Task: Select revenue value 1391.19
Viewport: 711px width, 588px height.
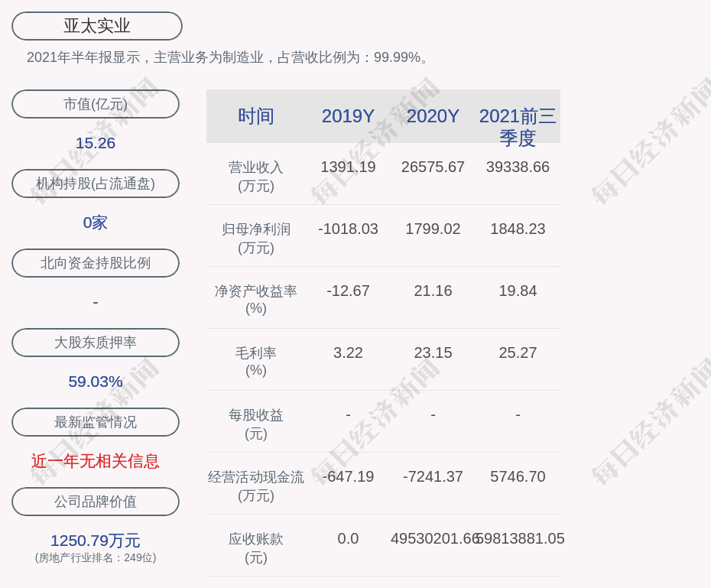Action: click(x=348, y=167)
